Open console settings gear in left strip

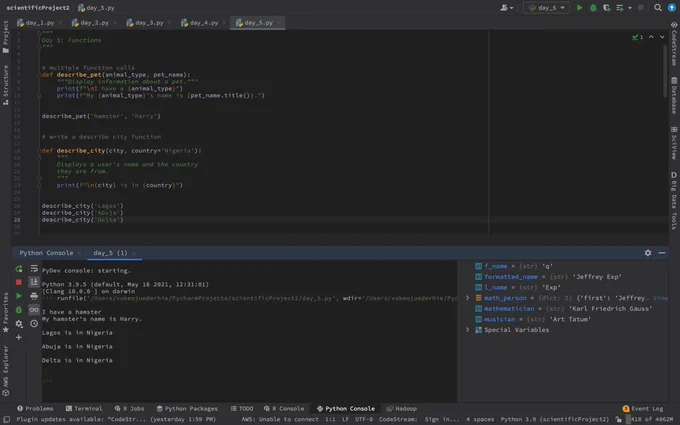(x=19, y=324)
